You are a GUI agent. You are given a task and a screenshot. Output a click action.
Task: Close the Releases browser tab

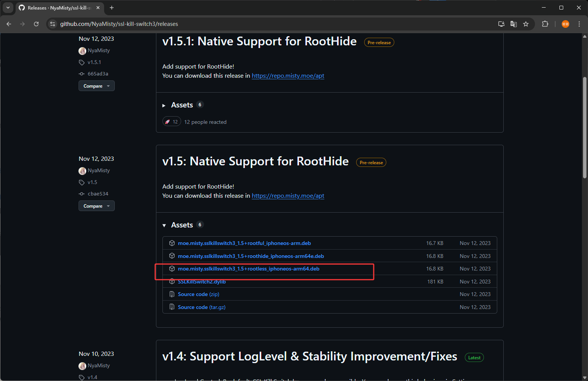98,8
